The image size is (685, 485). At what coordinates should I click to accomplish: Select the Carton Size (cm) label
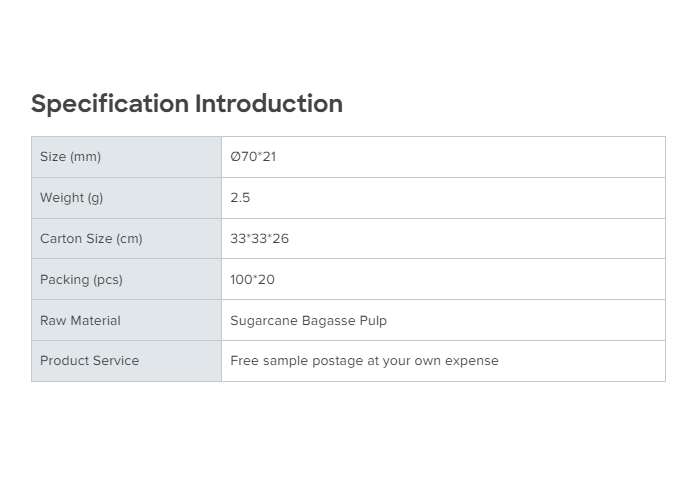[91, 239]
